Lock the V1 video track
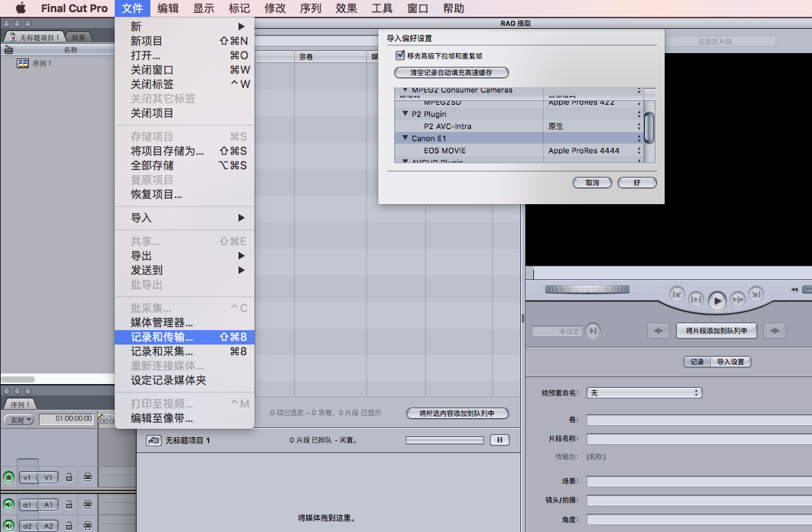This screenshot has height=532, width=812. [69, 477]
